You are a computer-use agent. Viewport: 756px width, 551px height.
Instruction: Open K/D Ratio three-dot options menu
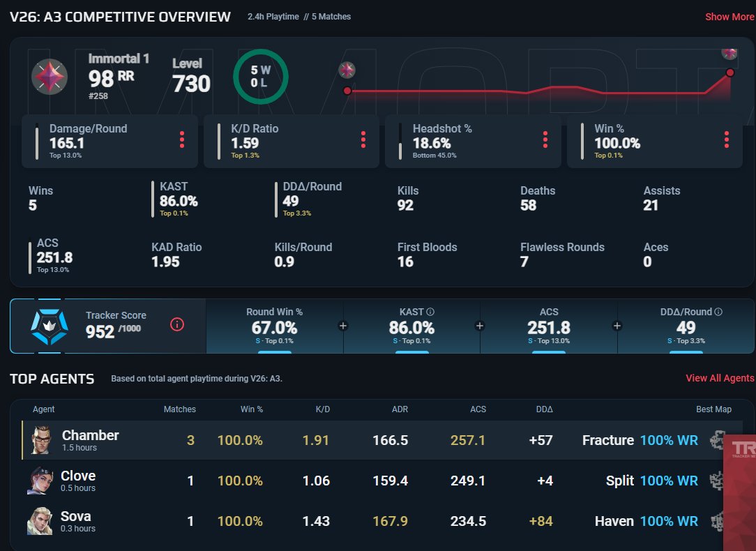(363, 139)
